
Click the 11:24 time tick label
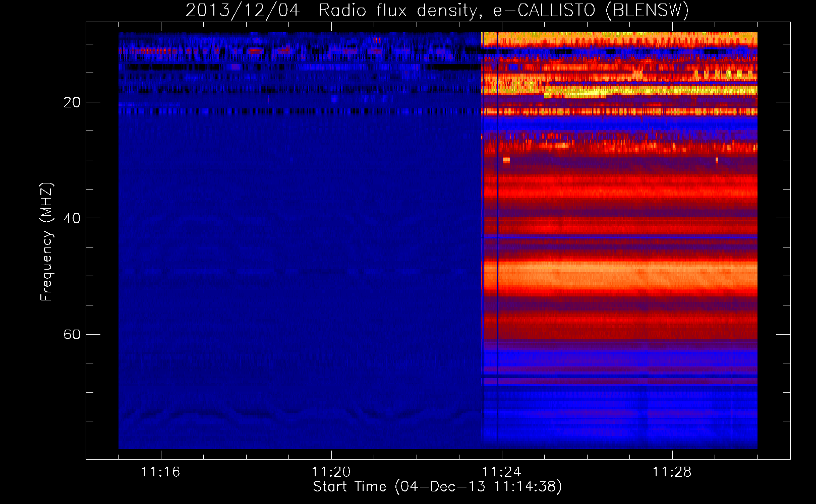[x=502, y=472]
